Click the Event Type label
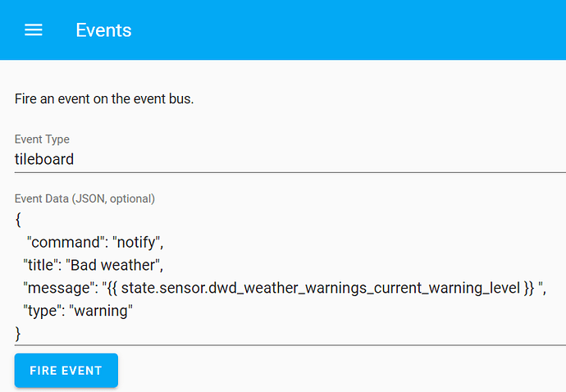 click(42, 139)
